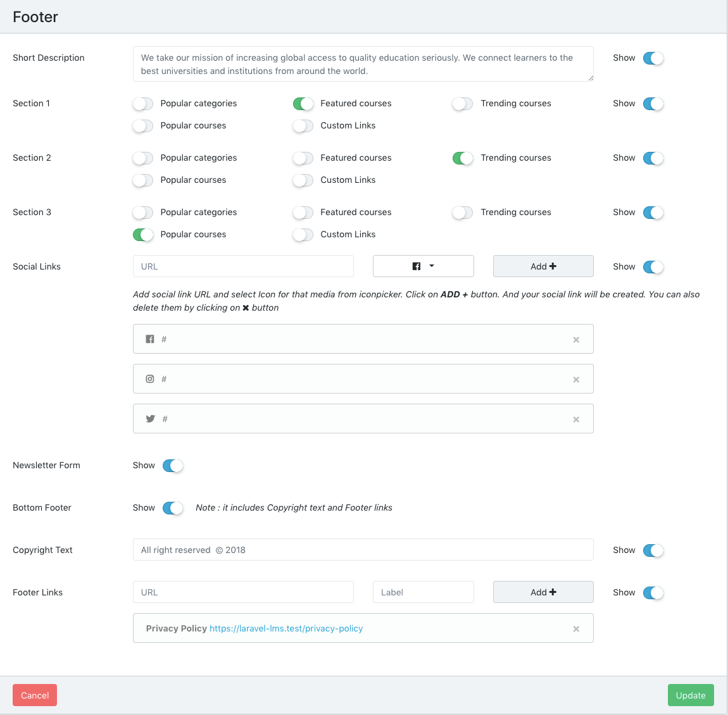Open the Privacy Policy URL link
The image size is (728, 715).
pyautogui.click(x=286, y=628)
